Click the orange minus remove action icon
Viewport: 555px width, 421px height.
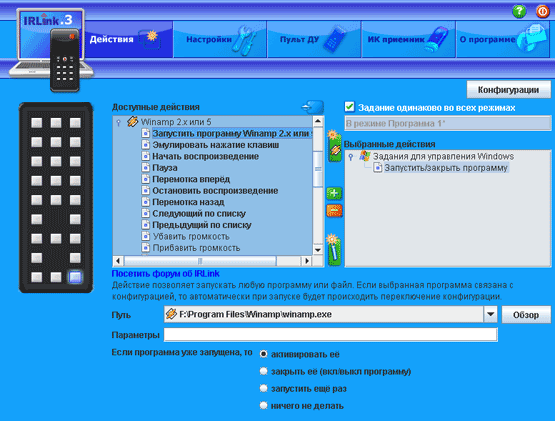[334, 211]
